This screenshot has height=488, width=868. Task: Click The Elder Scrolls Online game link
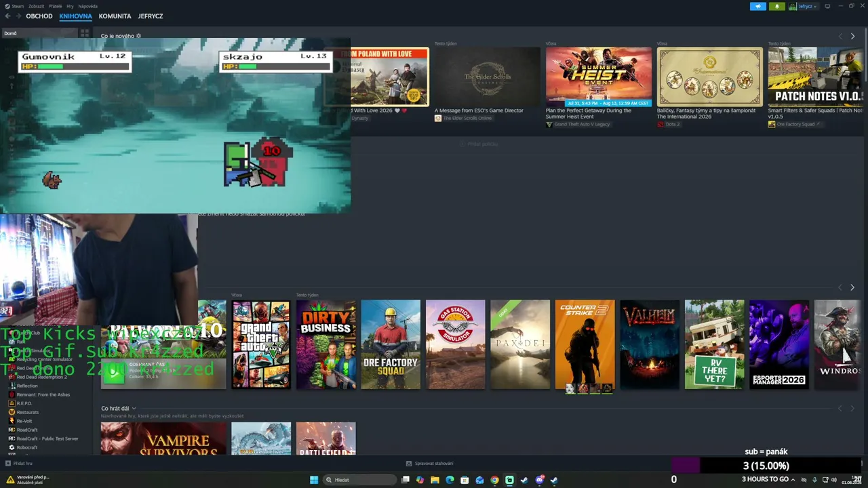[x=468, y=118]
